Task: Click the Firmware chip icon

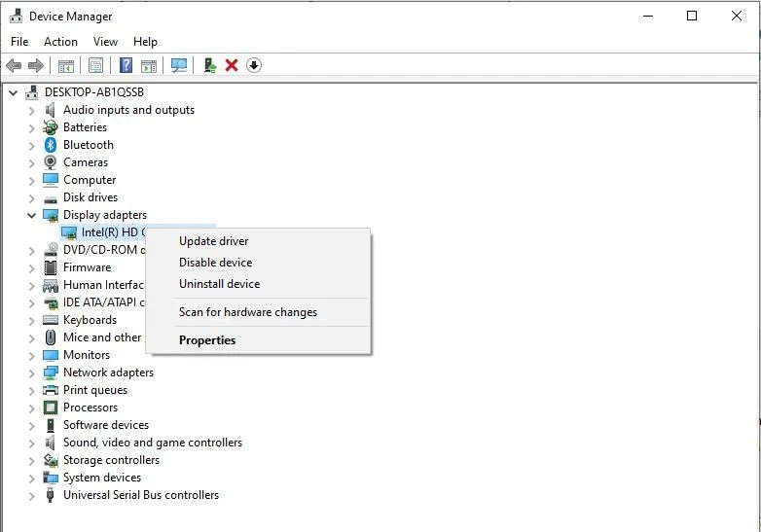Action: (51, 267)
